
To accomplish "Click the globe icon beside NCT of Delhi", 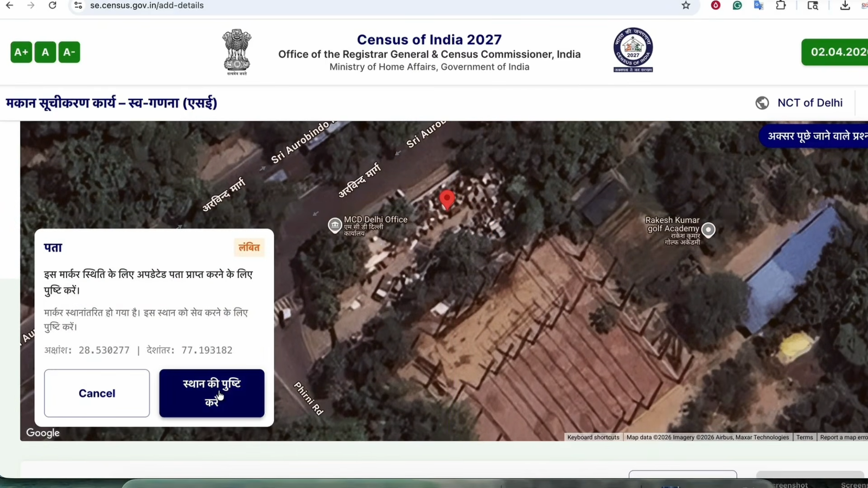I will point(762,102).
